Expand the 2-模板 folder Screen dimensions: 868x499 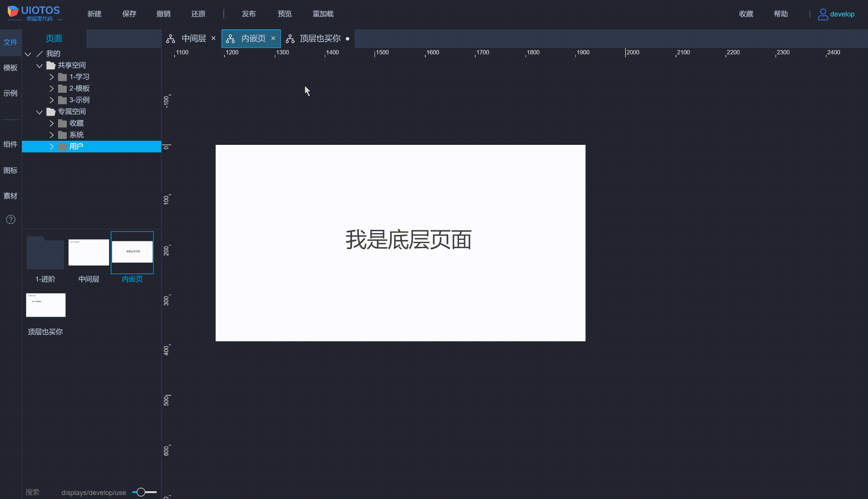(51, 89)
